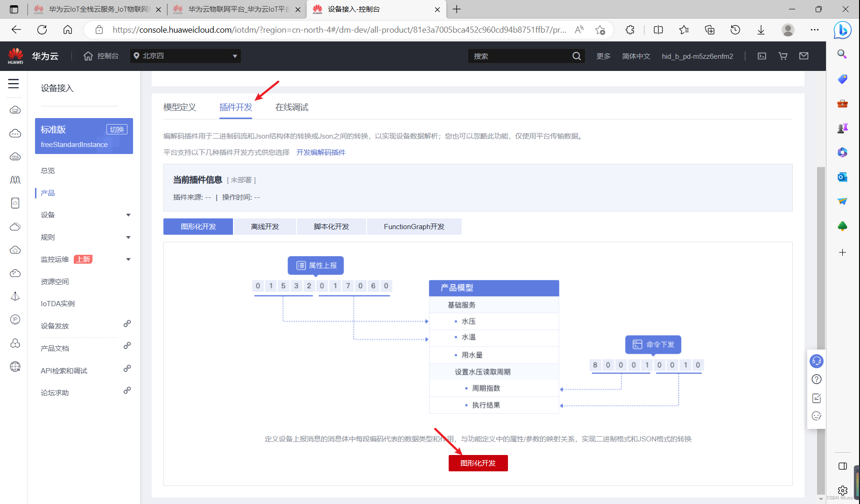Image resolution: width=860 pixels, height=504 pixels.
Task: Select the 脚本化开发 mode tab
Action: pyautogui.click(x=331, y=227)
